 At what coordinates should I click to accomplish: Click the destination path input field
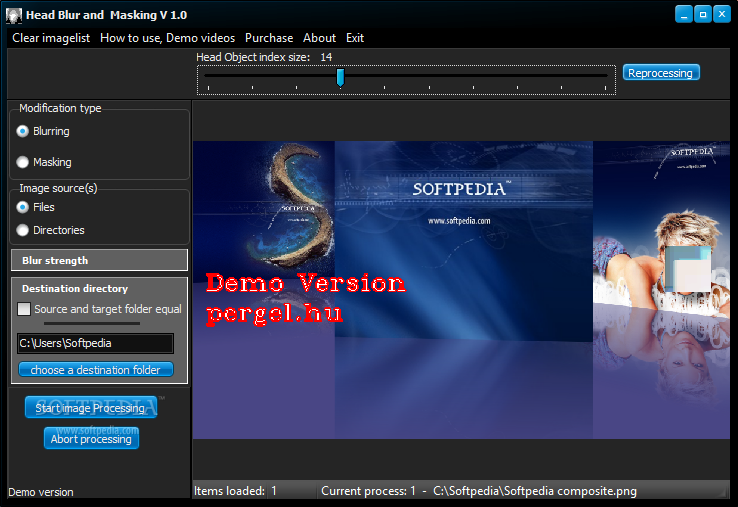pyautogui.click(x=96, y=343)
